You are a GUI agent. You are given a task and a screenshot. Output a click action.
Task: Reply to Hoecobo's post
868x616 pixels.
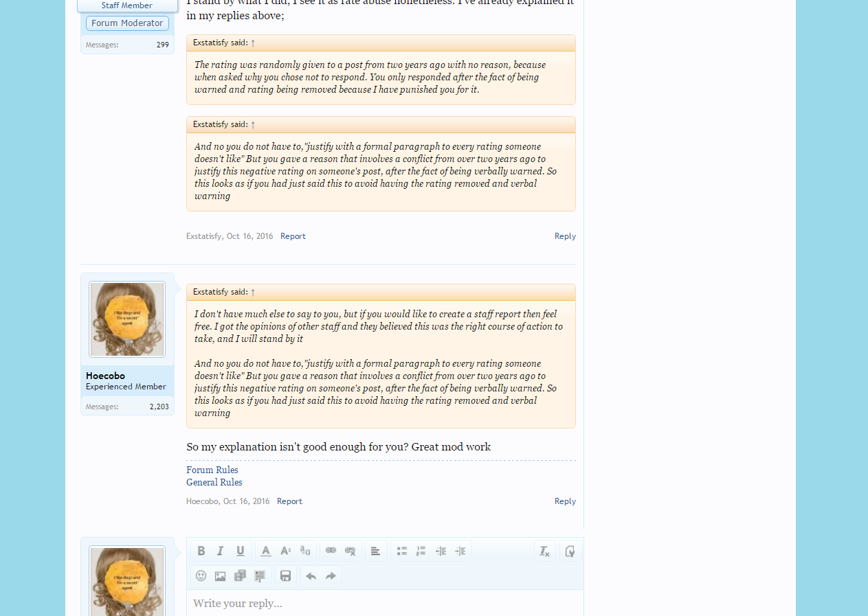point(565,501)
